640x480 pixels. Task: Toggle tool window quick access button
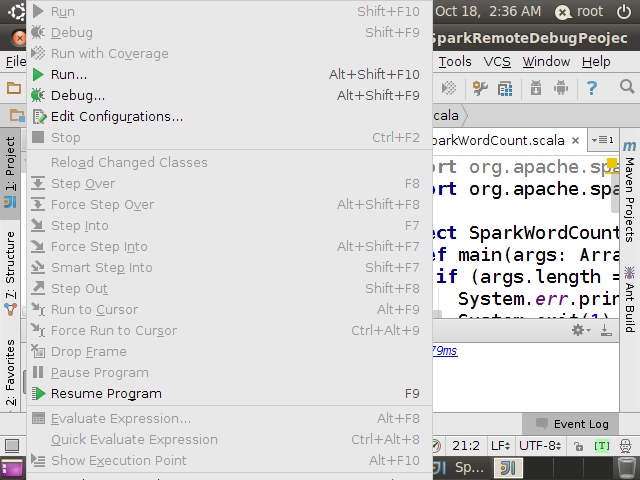[x=12, y=445]
